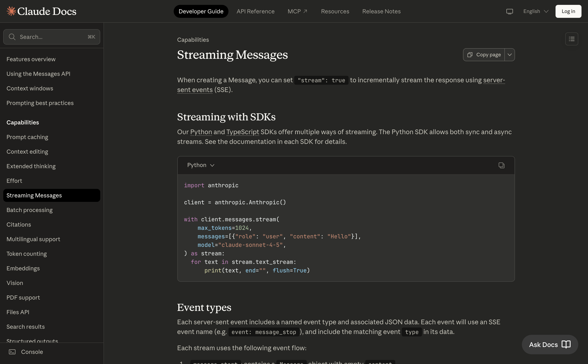The height and width of the screenshot is (364, 588).
Task: Open the table of contents list icon
Action: [571, 39]
